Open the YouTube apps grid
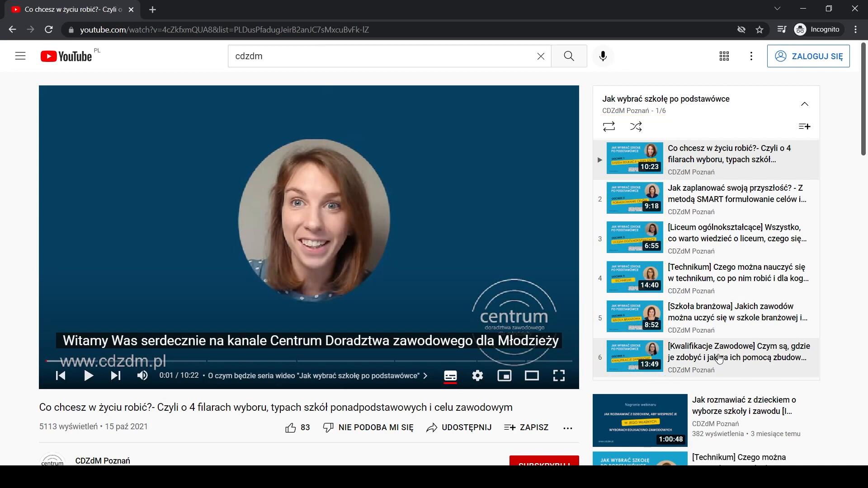The width and height of the screenshot is (868, 488). coord(724,56)
